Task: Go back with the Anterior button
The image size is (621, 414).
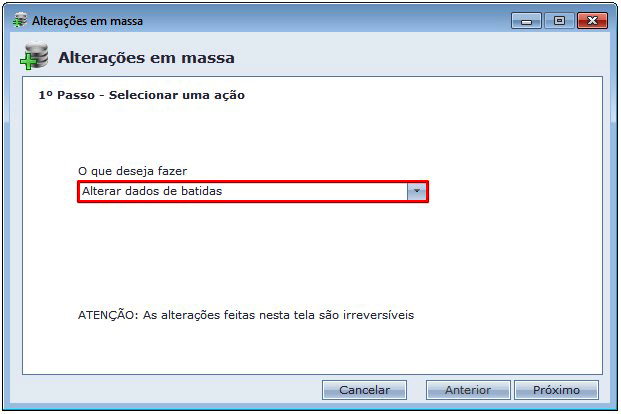Action: pos(468,390)
